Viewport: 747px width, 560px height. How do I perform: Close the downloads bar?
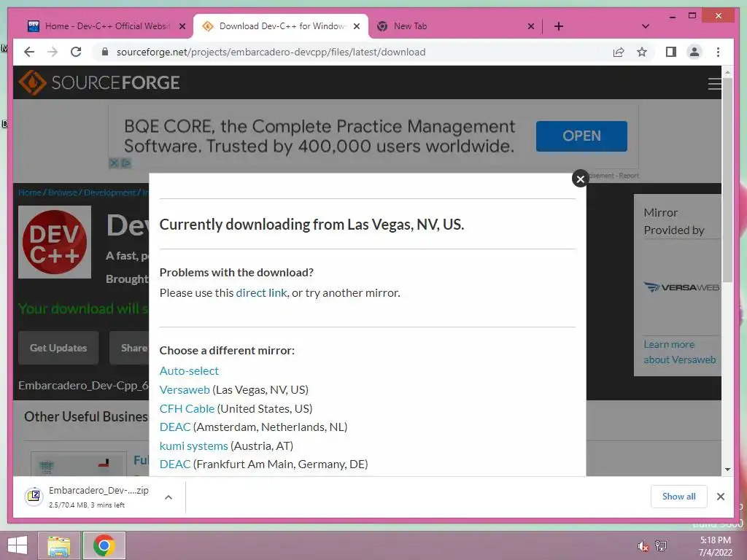coord(721,497)
